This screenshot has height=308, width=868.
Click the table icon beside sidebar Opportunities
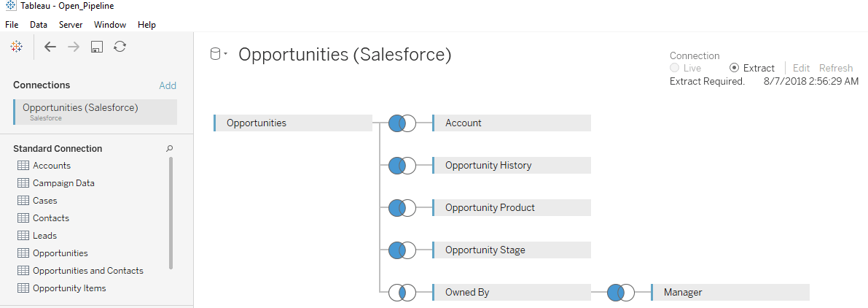tap(23, 253)
